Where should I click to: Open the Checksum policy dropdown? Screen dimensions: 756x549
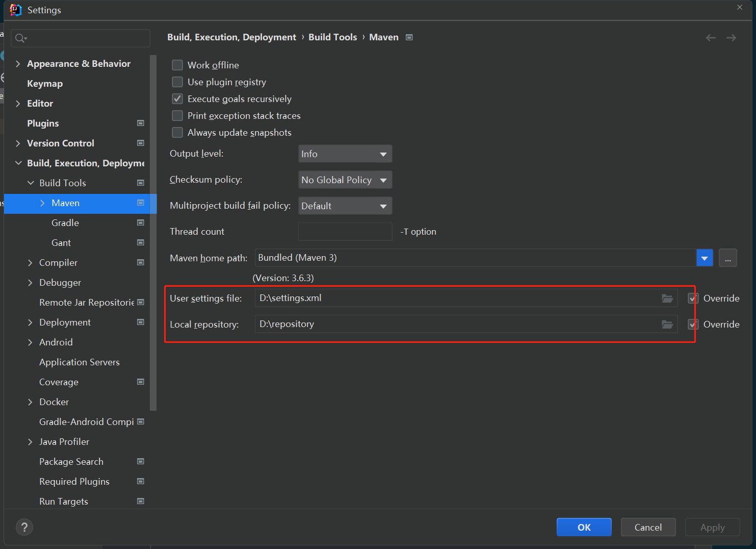click(x=345, y=180)
